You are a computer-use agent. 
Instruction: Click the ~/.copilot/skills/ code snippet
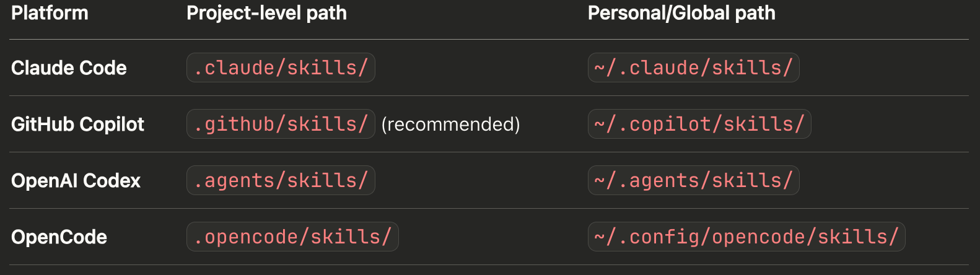[699, 124]
